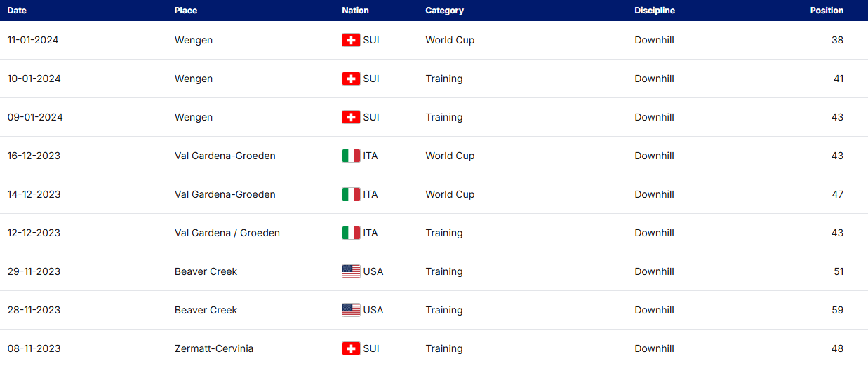Open the Wengen World Cup result of 11-01-2024
The width and height of the screenshot is (868, 366).
click(194, 41)
